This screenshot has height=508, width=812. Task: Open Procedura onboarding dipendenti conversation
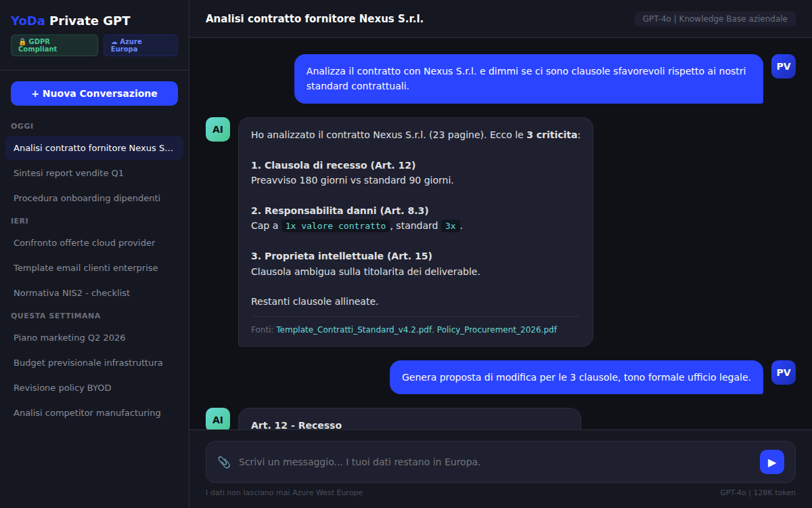[x=87, y=198]
